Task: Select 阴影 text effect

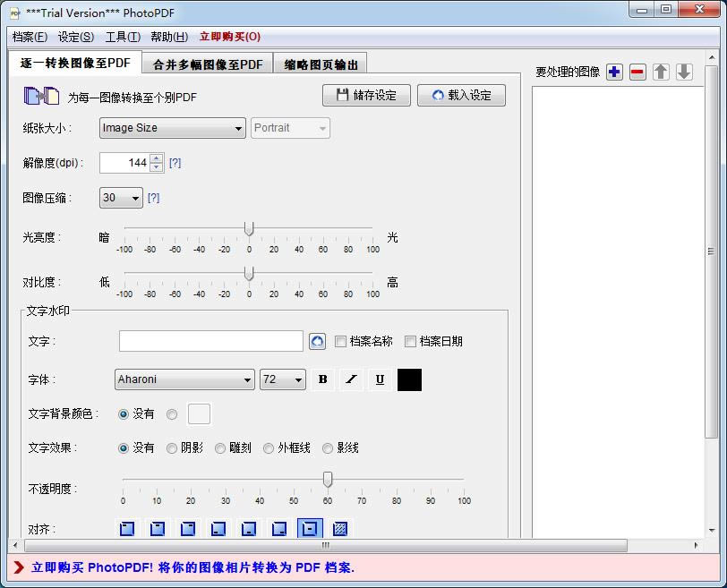Action: [x=172, y=448]
